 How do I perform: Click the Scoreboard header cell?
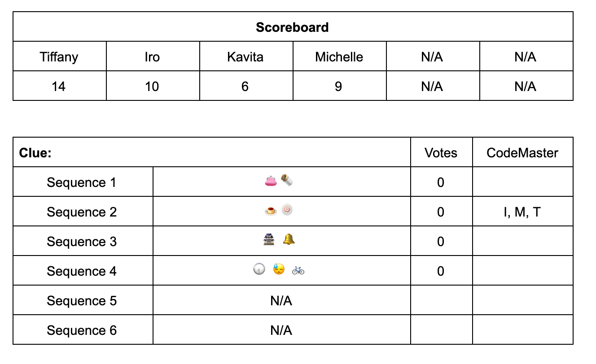293,27
